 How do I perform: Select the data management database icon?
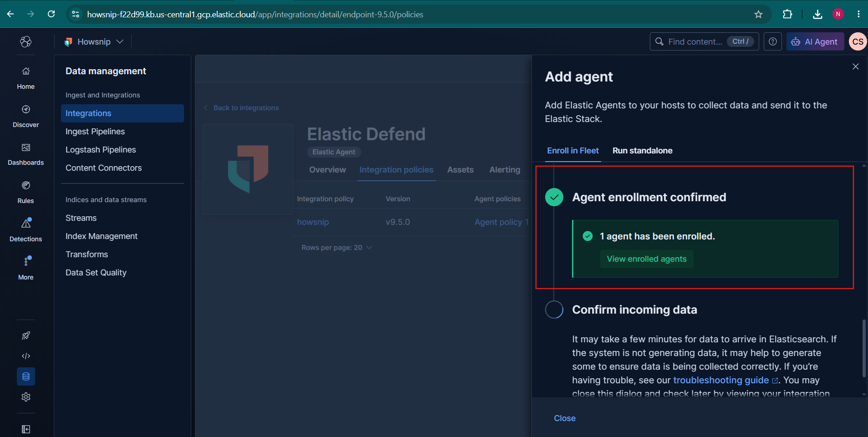26,376
